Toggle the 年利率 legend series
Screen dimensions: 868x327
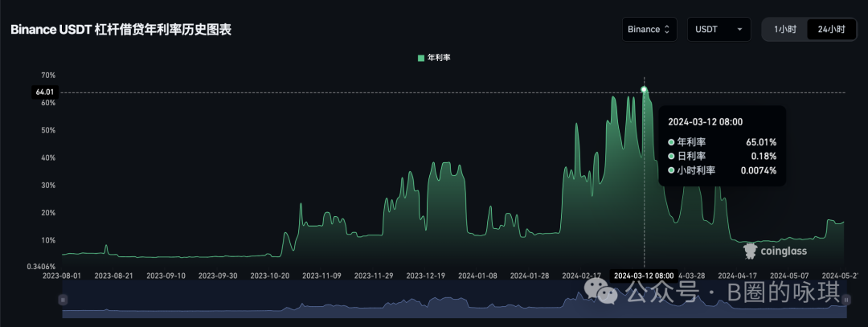pos(434,58)
